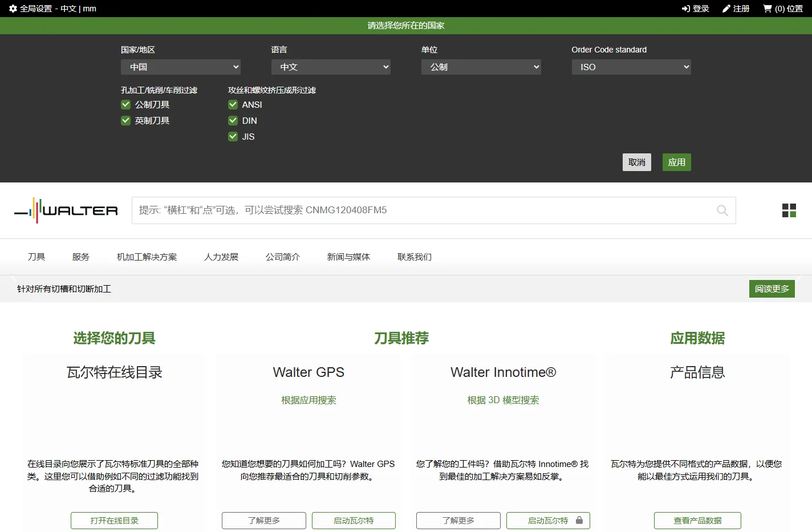Open the 刀具 menu
This screenshot has width=812, height=532.
pos(36,257)
